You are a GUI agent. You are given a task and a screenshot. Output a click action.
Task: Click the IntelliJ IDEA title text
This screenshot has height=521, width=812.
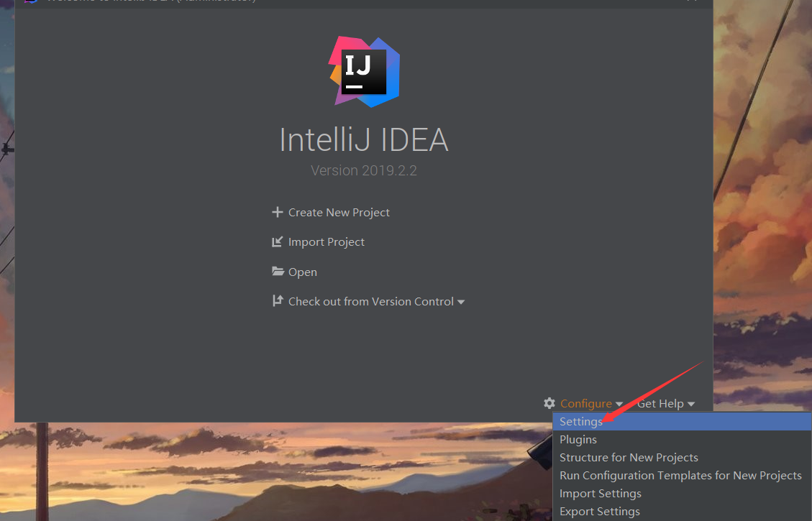pyautogui.click(x=363, y=139)
